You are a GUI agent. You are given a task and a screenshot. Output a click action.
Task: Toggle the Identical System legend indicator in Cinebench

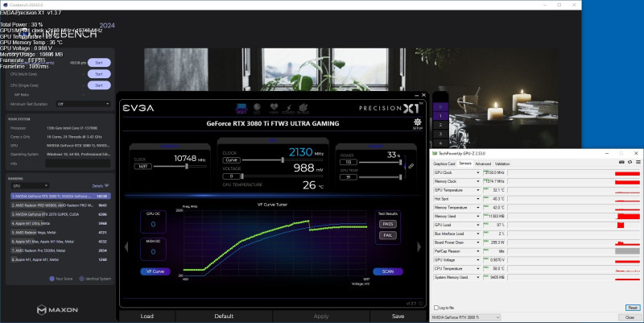81,279
